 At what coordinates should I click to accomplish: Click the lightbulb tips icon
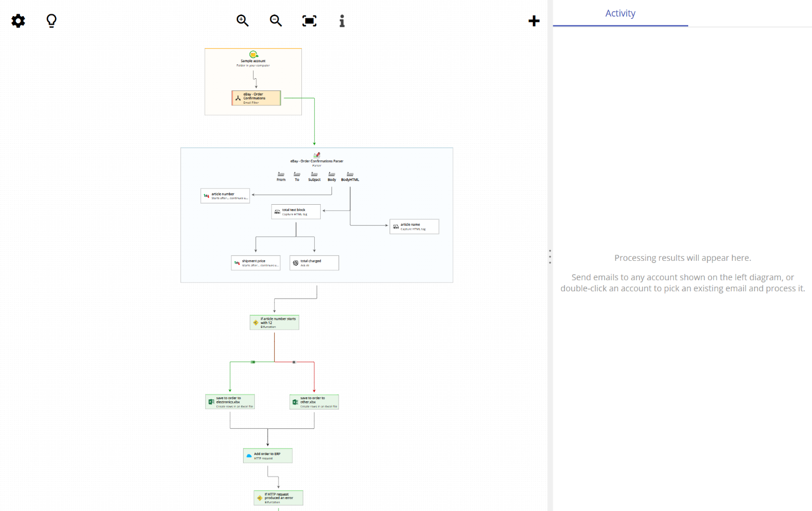(51, 21)
